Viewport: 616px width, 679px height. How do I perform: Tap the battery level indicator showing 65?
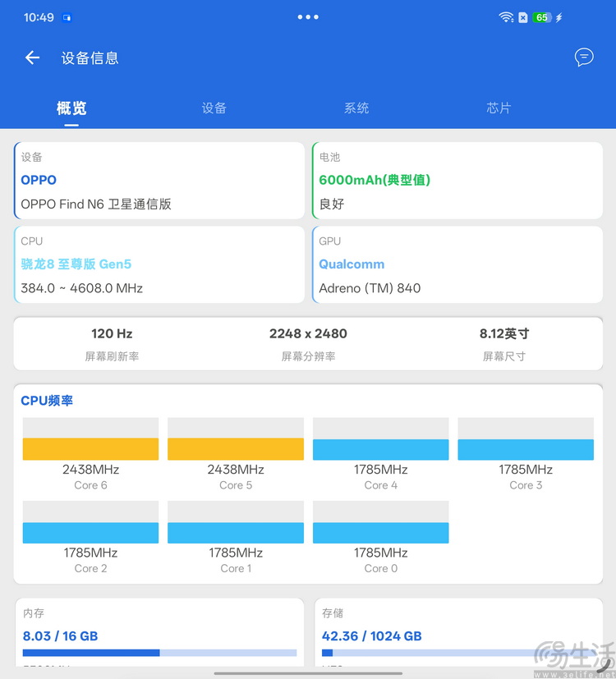[x=542, y=17]
